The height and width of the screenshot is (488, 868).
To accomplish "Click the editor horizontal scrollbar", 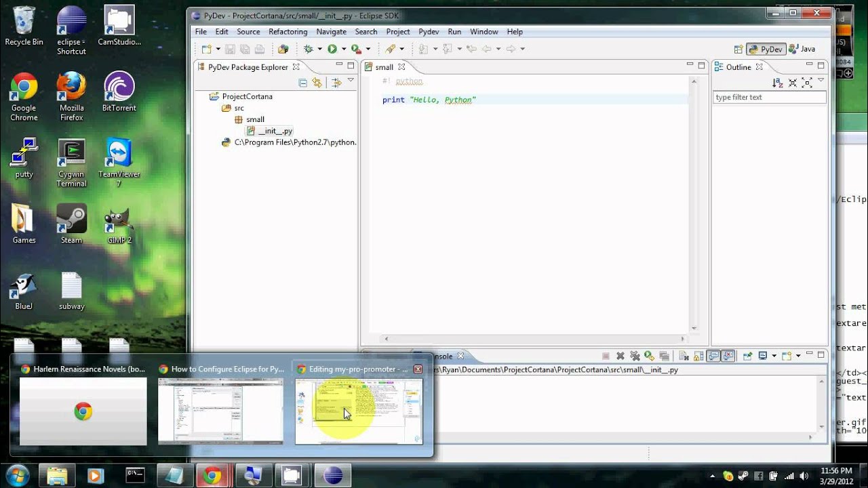I will coord(534,338).
